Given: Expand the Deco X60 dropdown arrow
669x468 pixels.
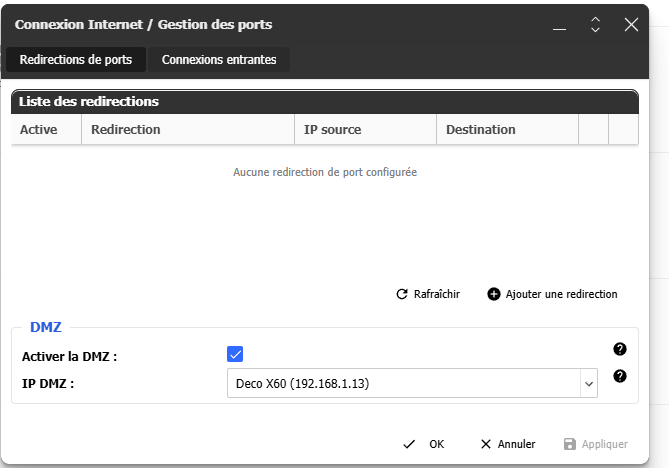Looking at the screenshot, I should (x=587, y=383).
